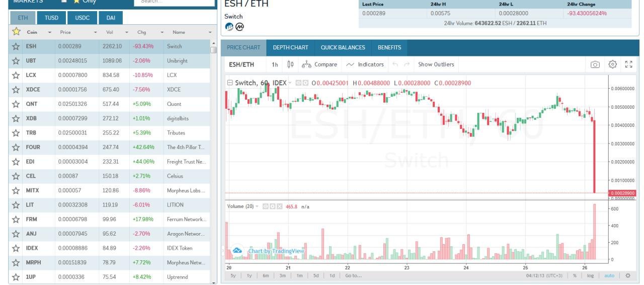Star the MRPH coin

coord(16,263)
